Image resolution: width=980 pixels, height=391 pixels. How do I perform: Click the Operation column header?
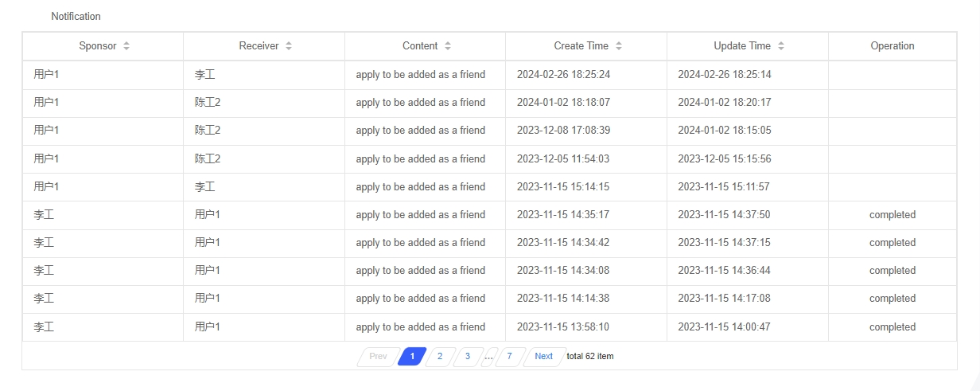coord(892,46)
